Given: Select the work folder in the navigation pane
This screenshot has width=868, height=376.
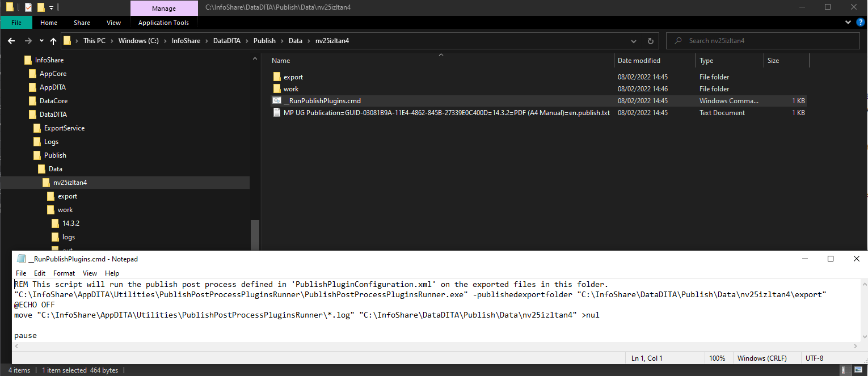Looking at the screenshot, I should [65, 209].
